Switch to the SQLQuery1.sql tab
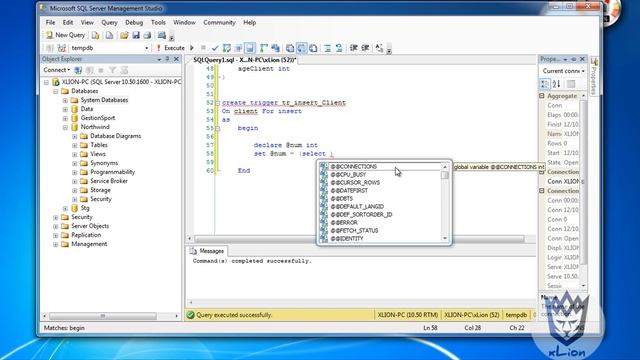The width and height of the screenshot is (640, 360). coord(244,60)
